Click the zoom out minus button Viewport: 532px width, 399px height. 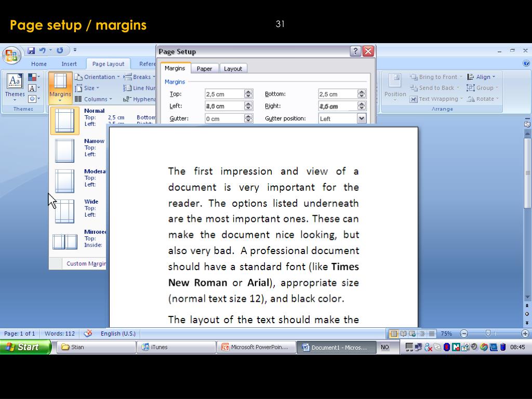(464, 334)
